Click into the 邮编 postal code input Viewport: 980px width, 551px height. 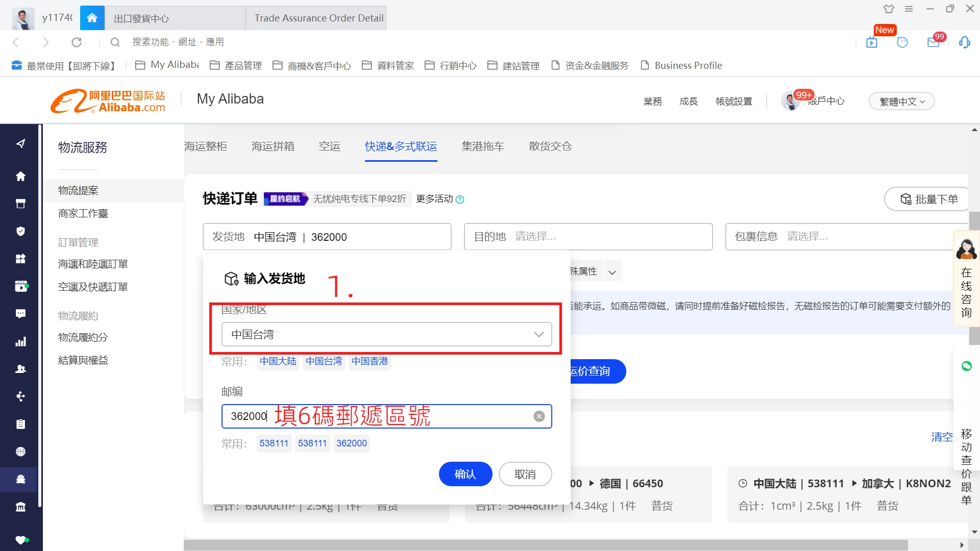387,416
